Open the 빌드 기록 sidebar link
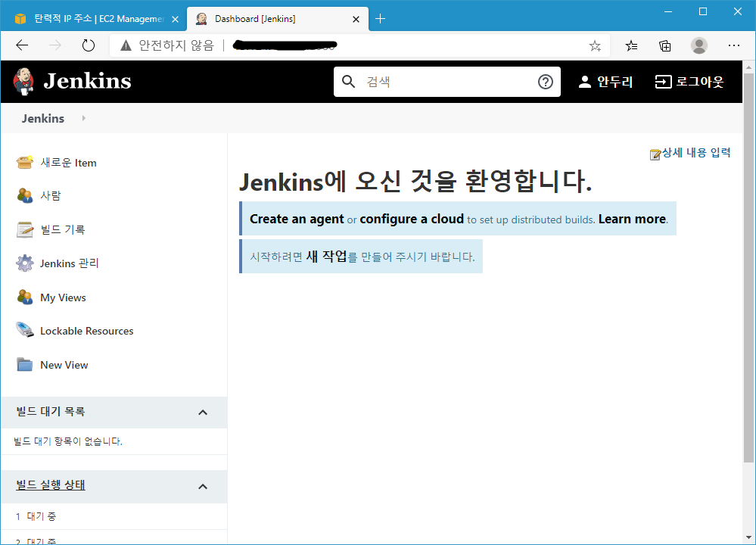 [63, 229]
